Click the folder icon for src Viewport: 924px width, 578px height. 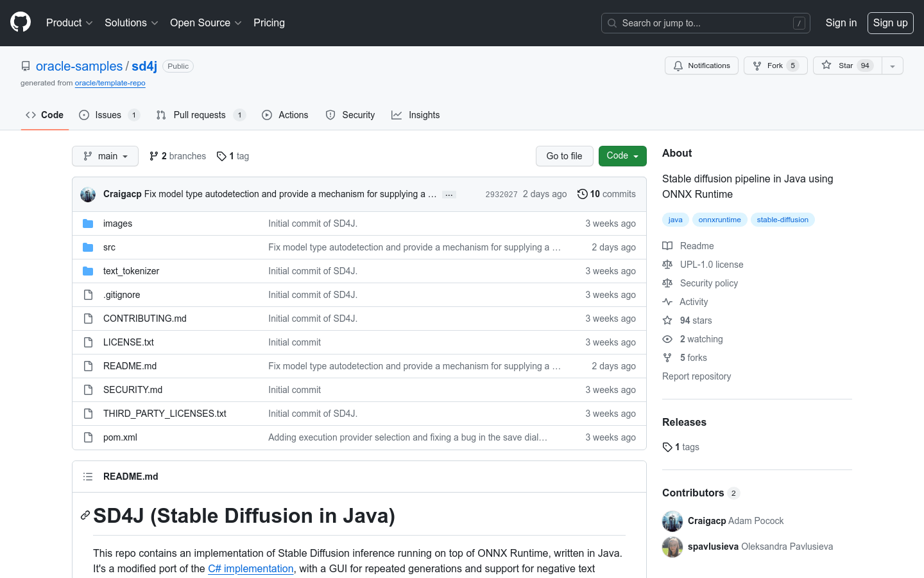pyautogui.click(x=88, y=247)
